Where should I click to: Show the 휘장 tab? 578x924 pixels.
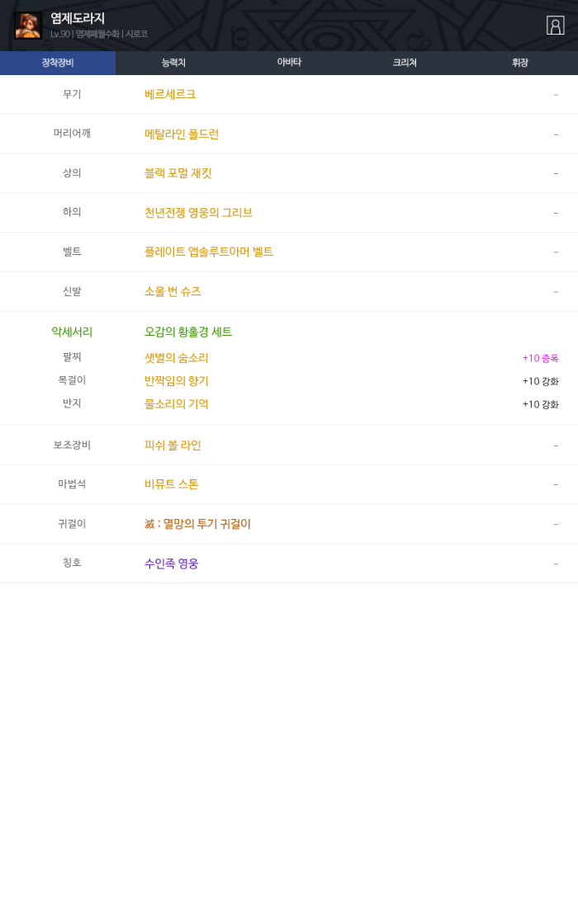pyautogui.click(x=519, y=63)
